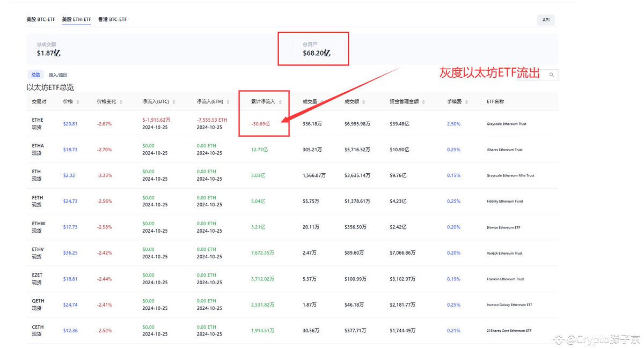Select the ETHE 现货 ticker cell
Image resolution: width=644 pixels, height=349 pixels.
[x=38, y=124]
